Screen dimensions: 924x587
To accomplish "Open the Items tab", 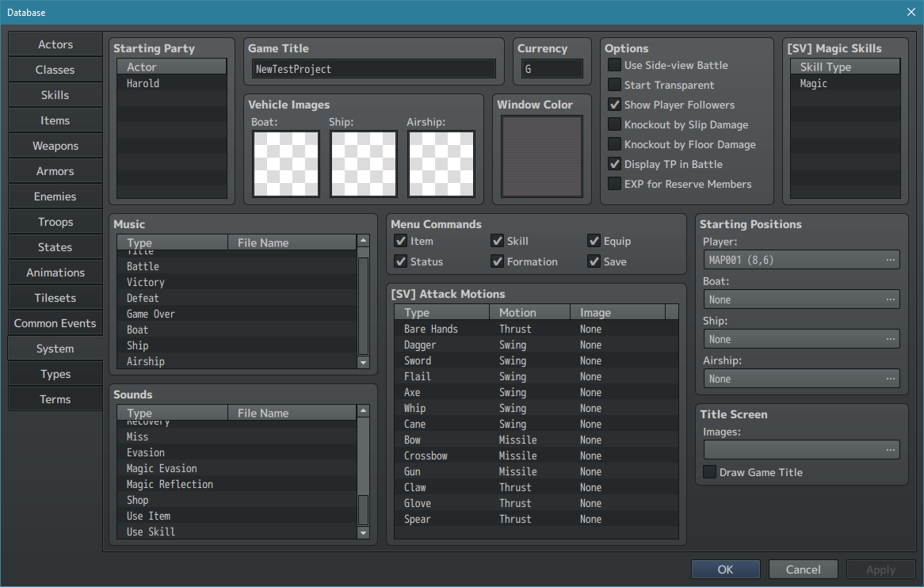I will [x=55, y=120].
